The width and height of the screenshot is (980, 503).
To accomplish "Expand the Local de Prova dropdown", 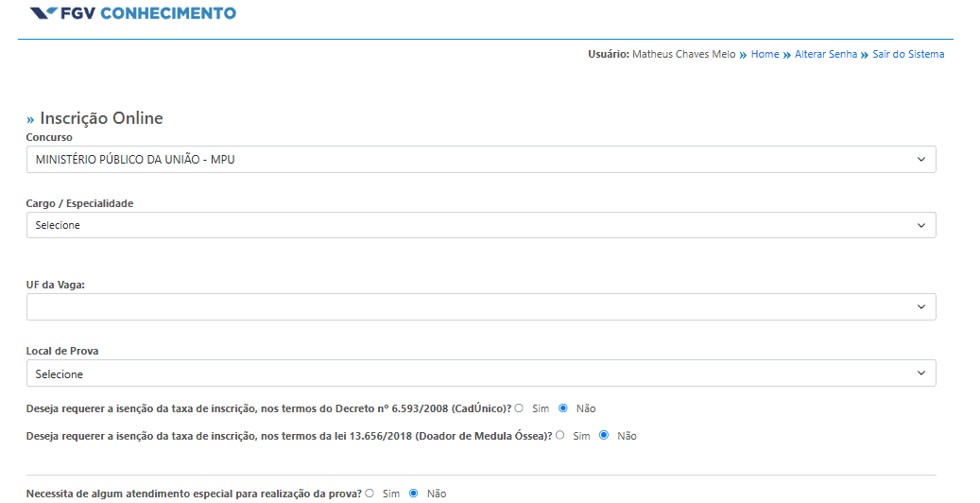I will click(x=481, y=373).
